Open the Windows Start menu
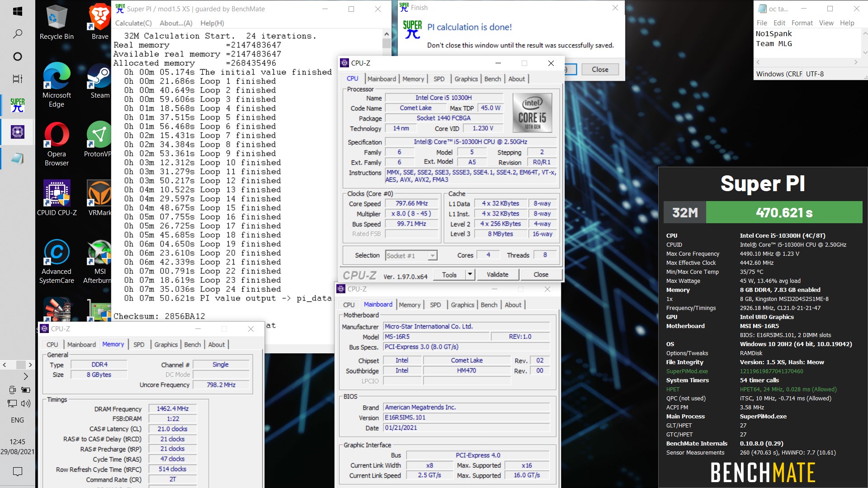The height and width of the screenshot is (488, 868). (17, 11)
